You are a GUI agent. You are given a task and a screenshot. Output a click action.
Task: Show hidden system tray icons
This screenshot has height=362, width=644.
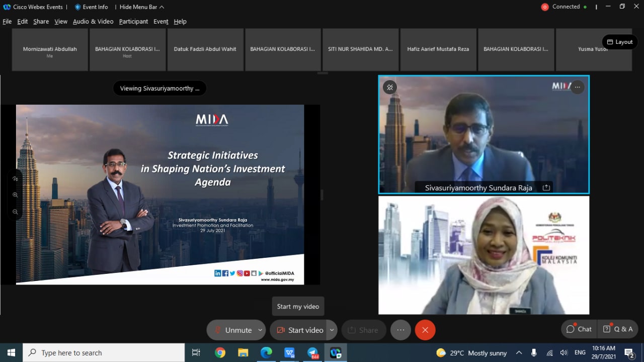pos(519,353)
